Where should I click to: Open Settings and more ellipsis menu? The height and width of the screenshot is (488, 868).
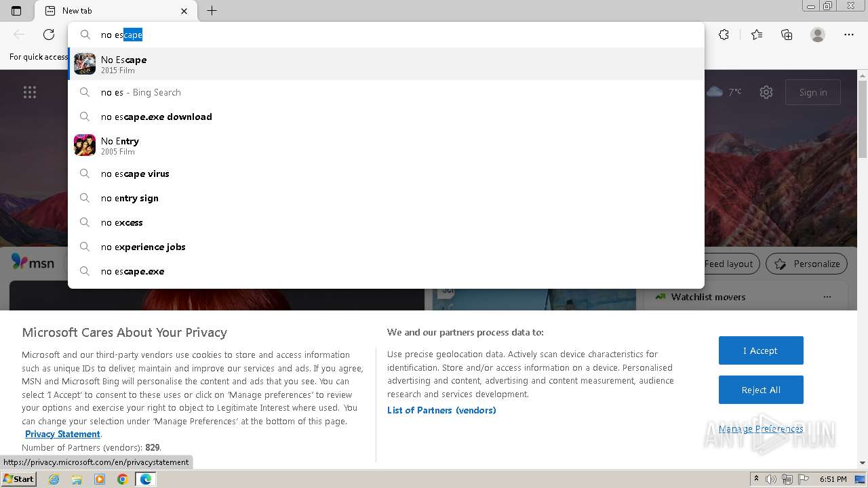[849, 35]
